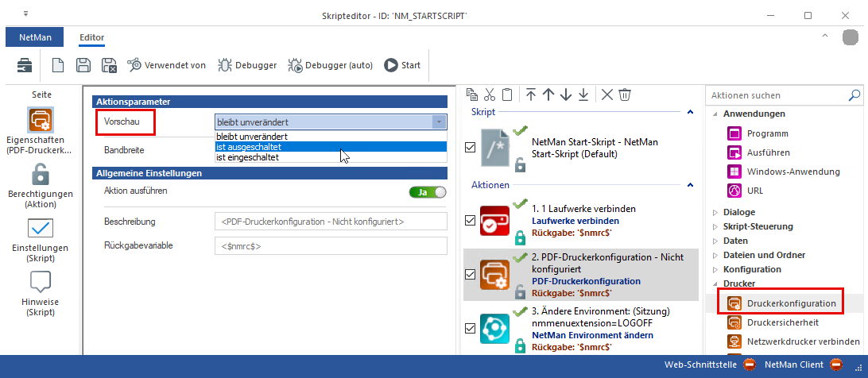Click the scissors cut icon

(x=490, y=94)
